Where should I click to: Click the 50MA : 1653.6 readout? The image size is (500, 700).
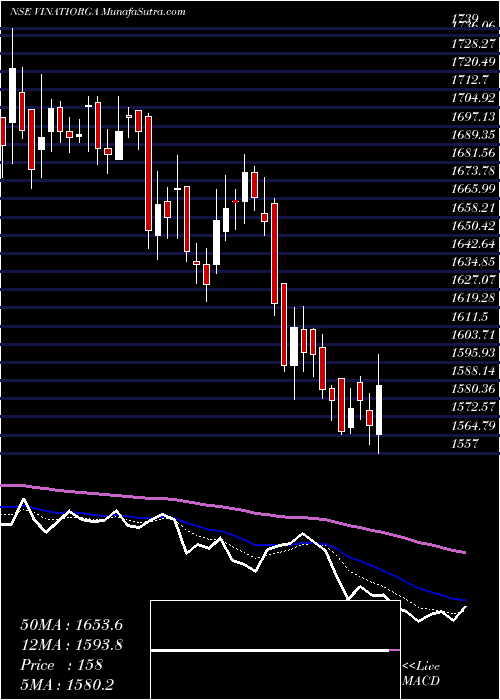(x=71, y=625)
